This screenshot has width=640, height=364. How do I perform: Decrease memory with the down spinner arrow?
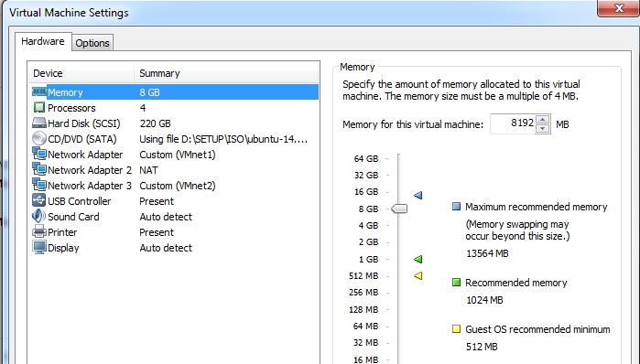tap(542, 128)
